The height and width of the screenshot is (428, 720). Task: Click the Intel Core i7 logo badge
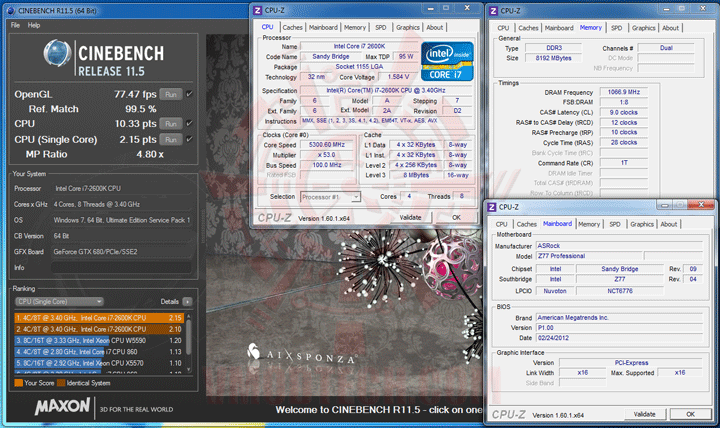(447, 62)
